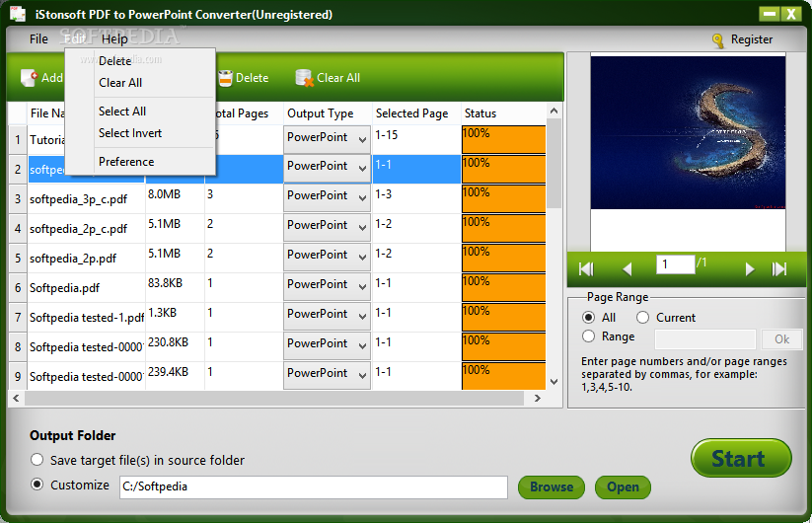Screen dimensions: 812x523
Task: Select the Current page range option
Action: pos(642,318)
